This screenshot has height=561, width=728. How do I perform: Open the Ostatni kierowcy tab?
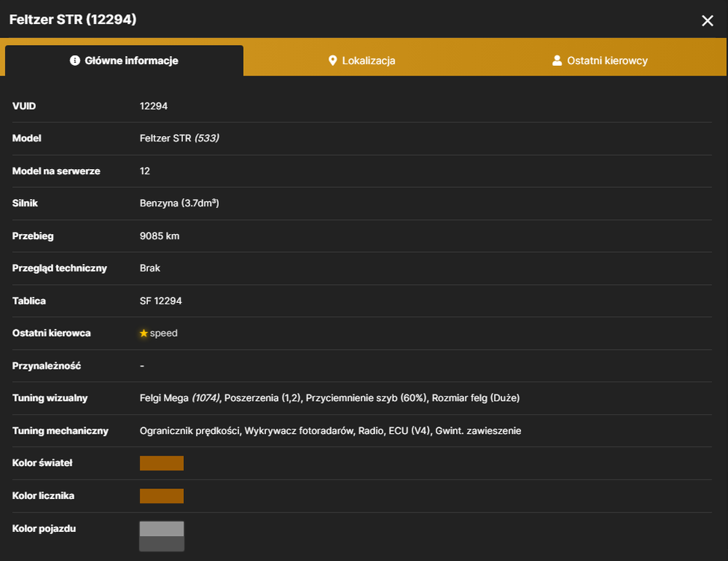click(x=600, y=61)
